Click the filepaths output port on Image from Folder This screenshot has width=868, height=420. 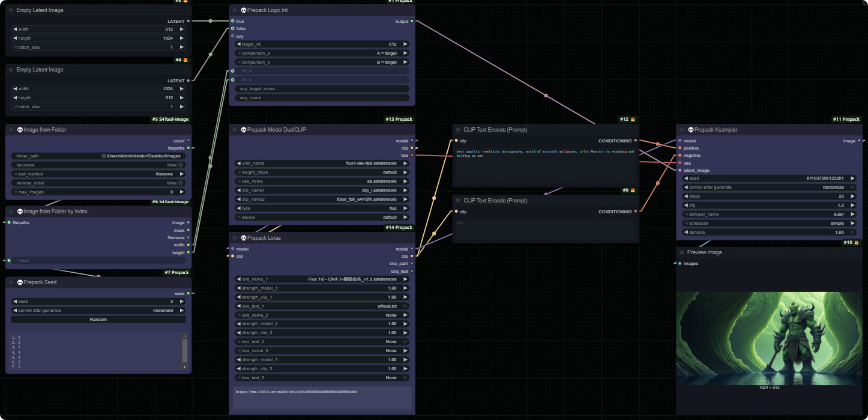[188, 148]
